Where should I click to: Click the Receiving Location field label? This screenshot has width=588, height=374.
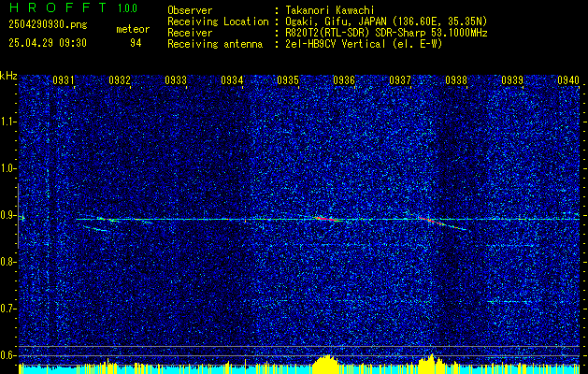click(218, 22)
